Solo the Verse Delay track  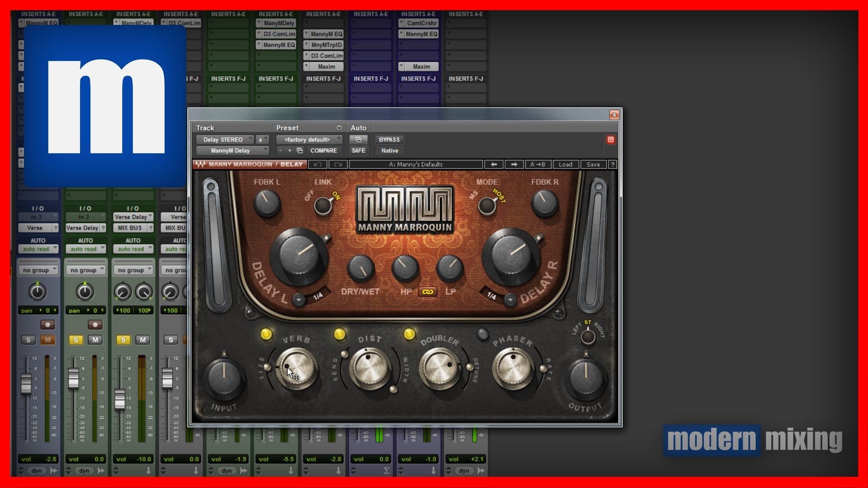(76, 340)
